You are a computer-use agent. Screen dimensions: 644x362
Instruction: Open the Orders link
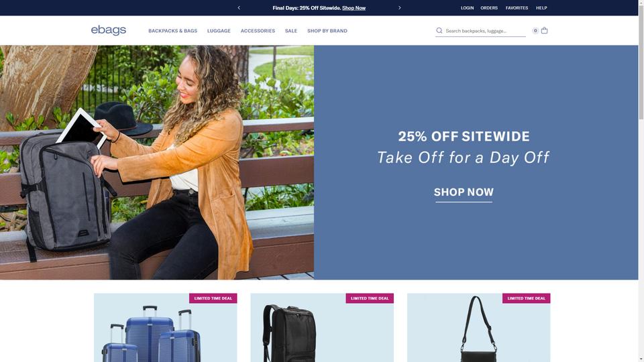489,8
